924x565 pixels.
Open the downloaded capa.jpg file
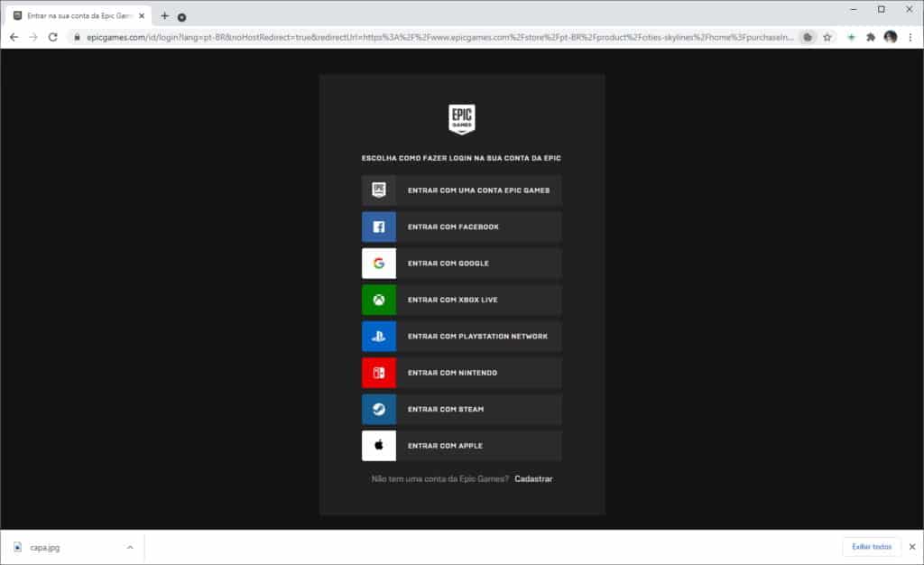pyautogui.click(x=45, y=547)
